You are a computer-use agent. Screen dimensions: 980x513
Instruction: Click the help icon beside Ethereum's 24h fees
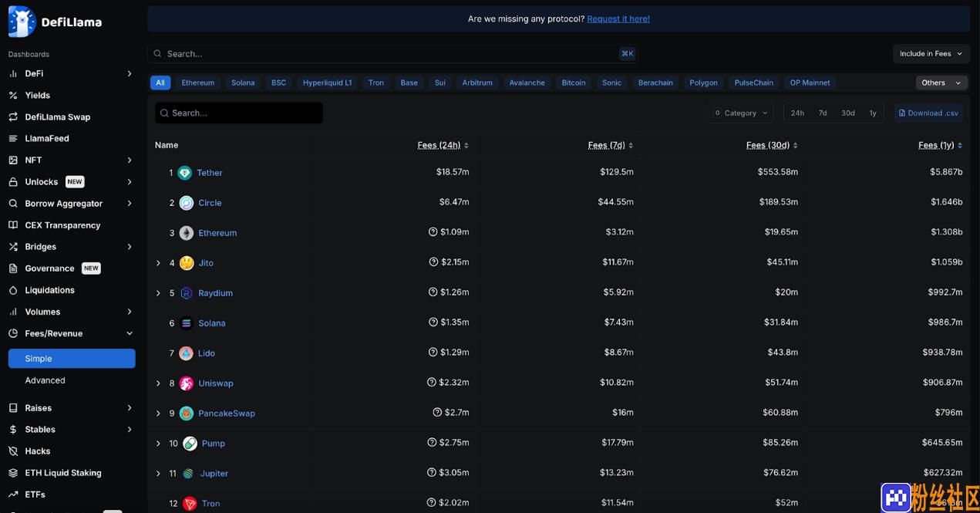click(x=433, y=231)
